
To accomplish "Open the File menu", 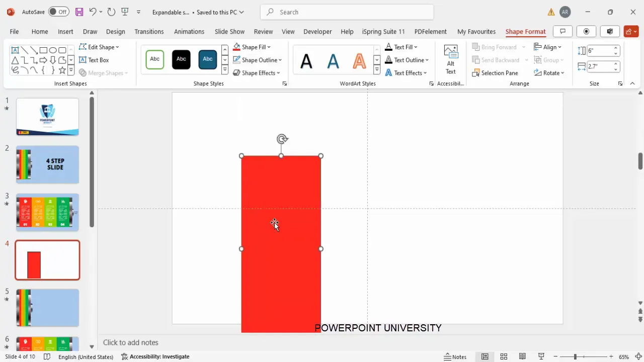I will point(14,31).
